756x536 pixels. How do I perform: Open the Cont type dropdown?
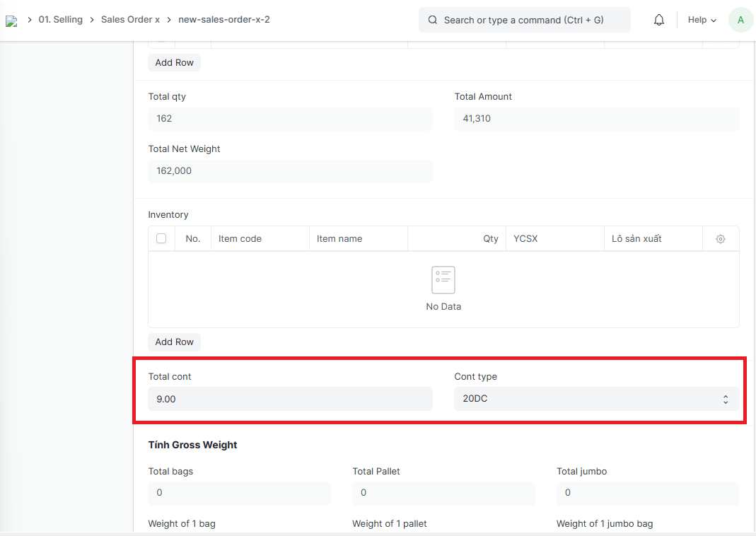pyautogui.click(x=596, y=399)
